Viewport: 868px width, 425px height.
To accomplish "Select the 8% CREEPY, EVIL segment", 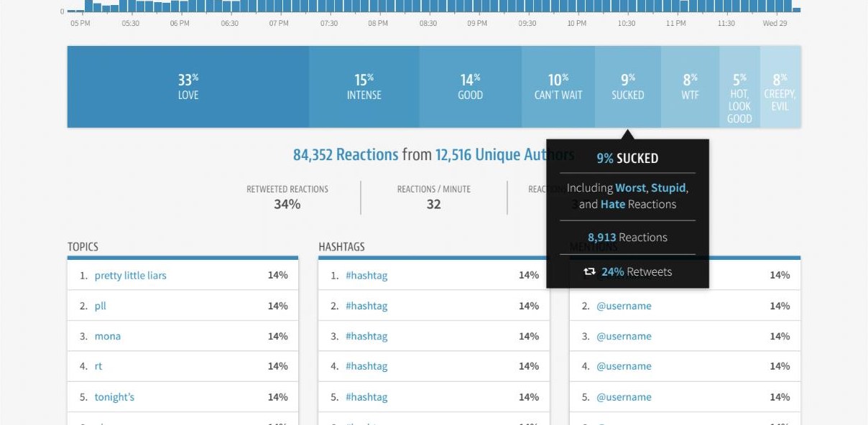I will point(780,87).
